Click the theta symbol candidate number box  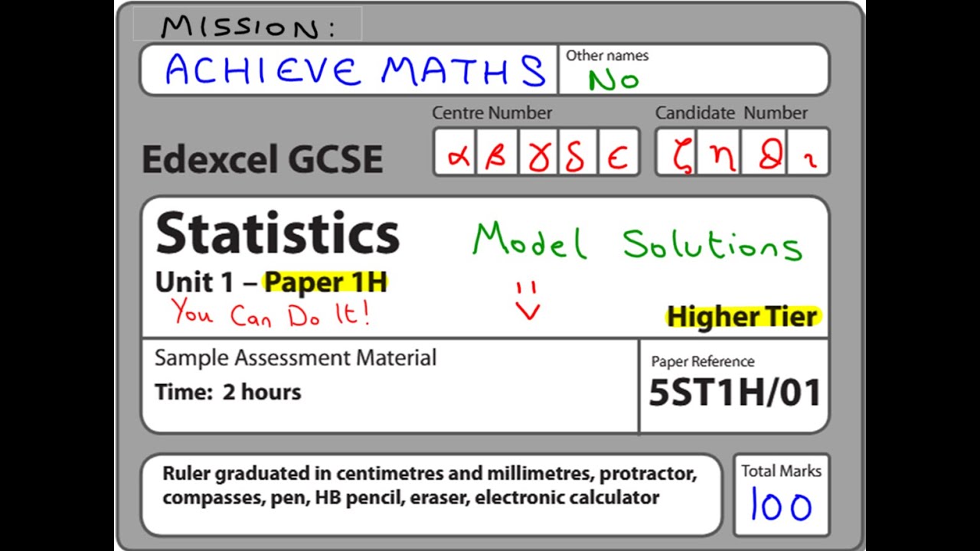click(764, 152)
